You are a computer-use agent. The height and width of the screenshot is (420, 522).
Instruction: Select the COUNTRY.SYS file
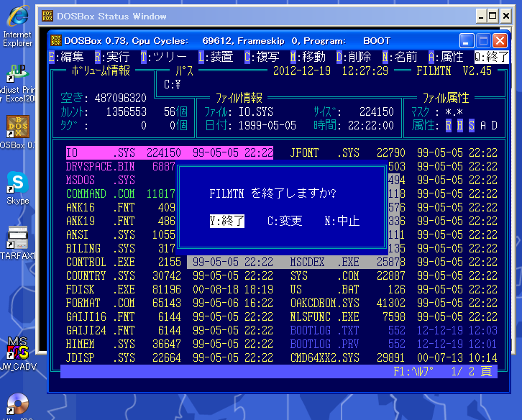[x=170, y=275]
